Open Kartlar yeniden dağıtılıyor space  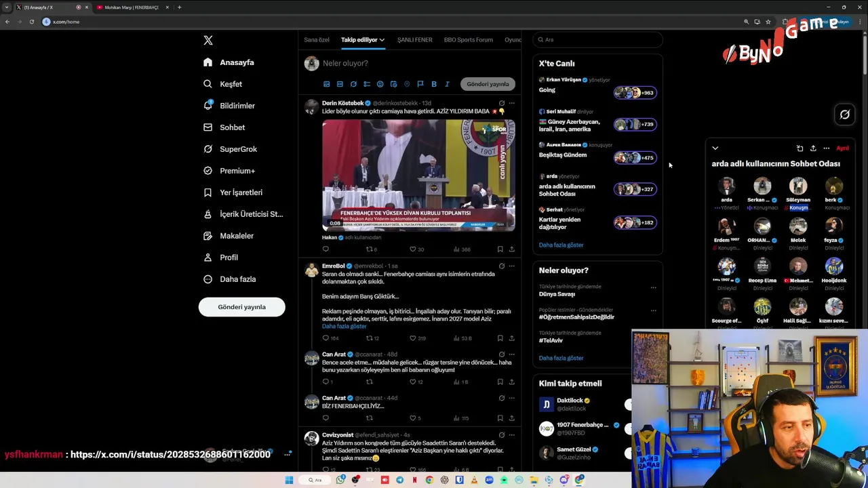pyautogui.click(x=597, y=218)
